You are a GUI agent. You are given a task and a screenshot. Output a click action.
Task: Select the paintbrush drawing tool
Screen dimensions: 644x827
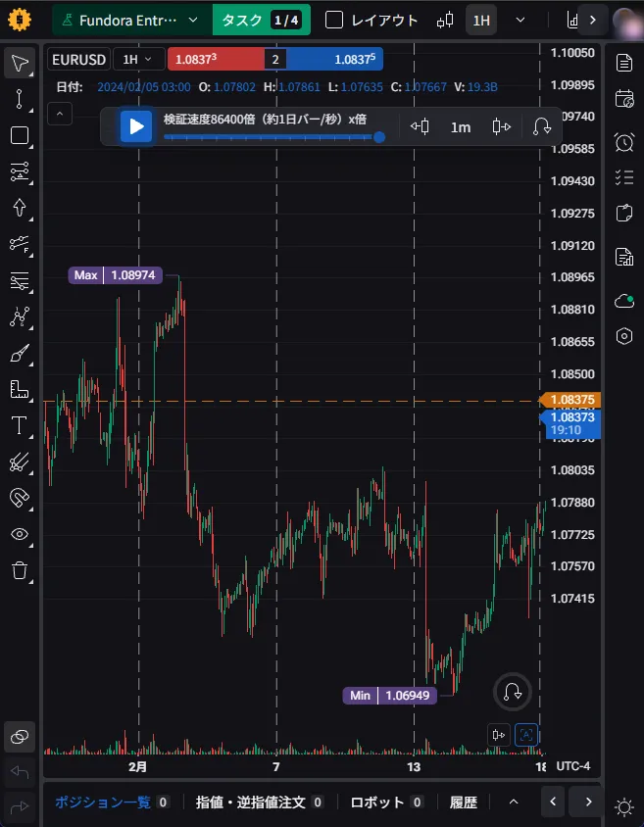click(20, 354)
